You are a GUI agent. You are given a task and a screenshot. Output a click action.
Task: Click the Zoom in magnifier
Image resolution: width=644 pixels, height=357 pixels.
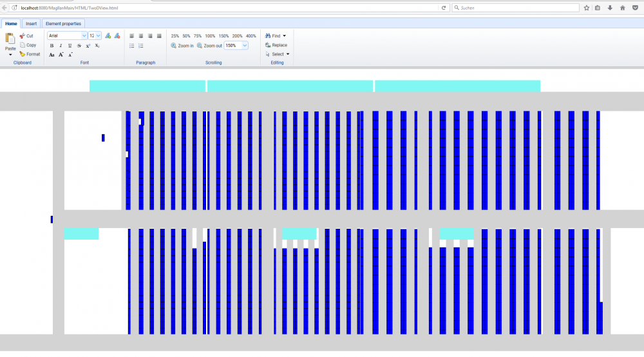click(x=174, y=46)
